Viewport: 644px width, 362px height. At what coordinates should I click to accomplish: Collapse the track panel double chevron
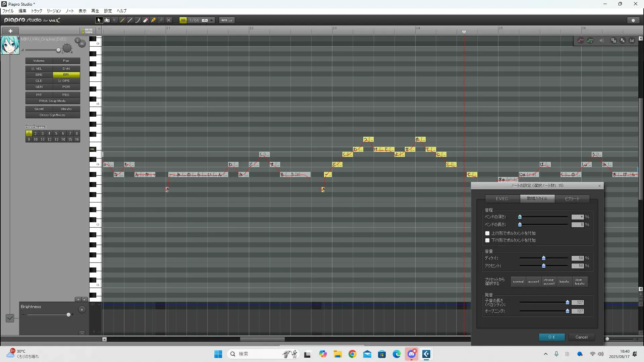(x=99, y=29)
